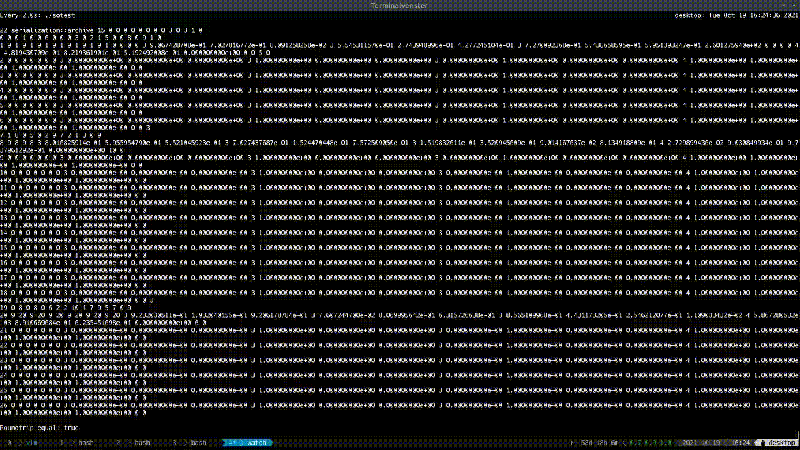Image resolution: width=800 pixels, height=450 pixels.
Task: Click the Terminal window title bar text
Action: 399,5
